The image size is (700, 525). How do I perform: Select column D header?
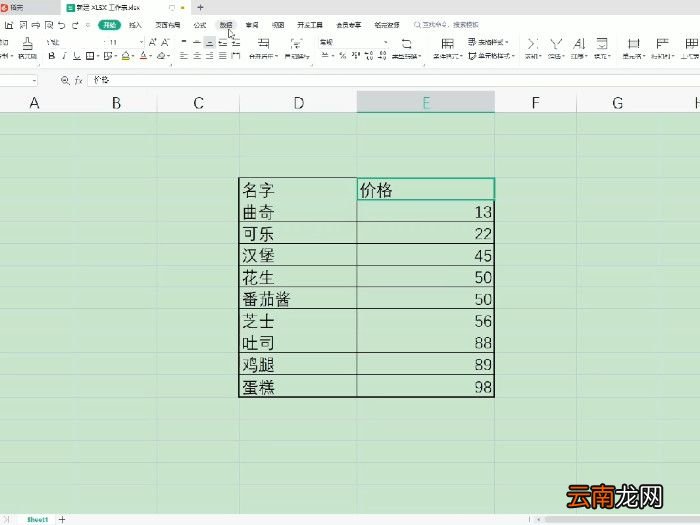298,103
